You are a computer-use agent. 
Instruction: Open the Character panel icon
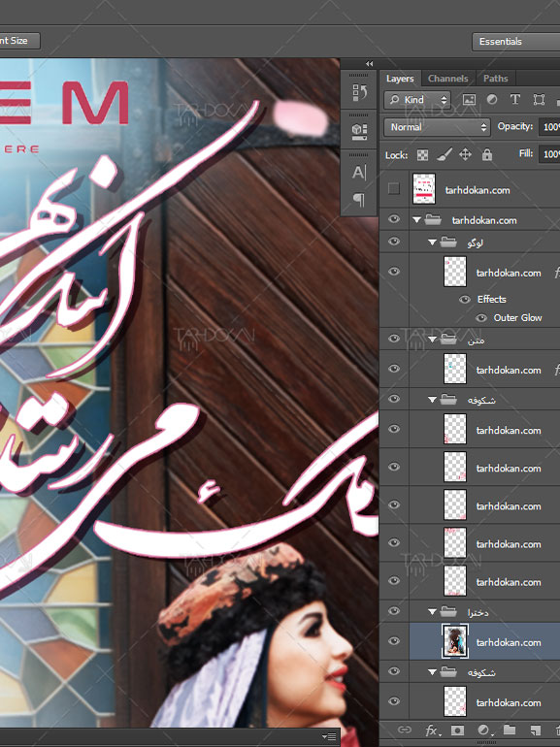pos(359,172)
